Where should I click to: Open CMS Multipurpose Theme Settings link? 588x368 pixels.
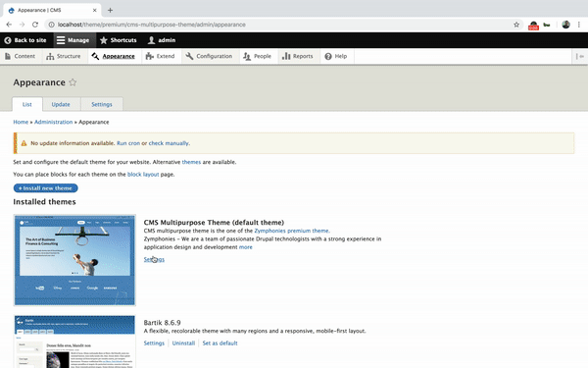pyautogui.click(x=154, y=259)
